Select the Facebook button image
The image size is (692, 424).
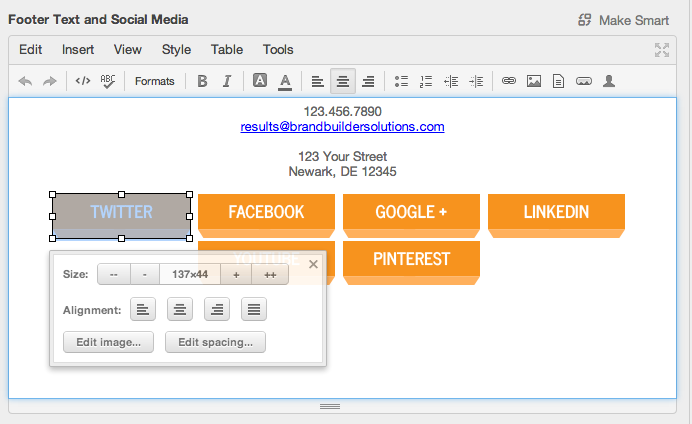[x=267, y=216]
